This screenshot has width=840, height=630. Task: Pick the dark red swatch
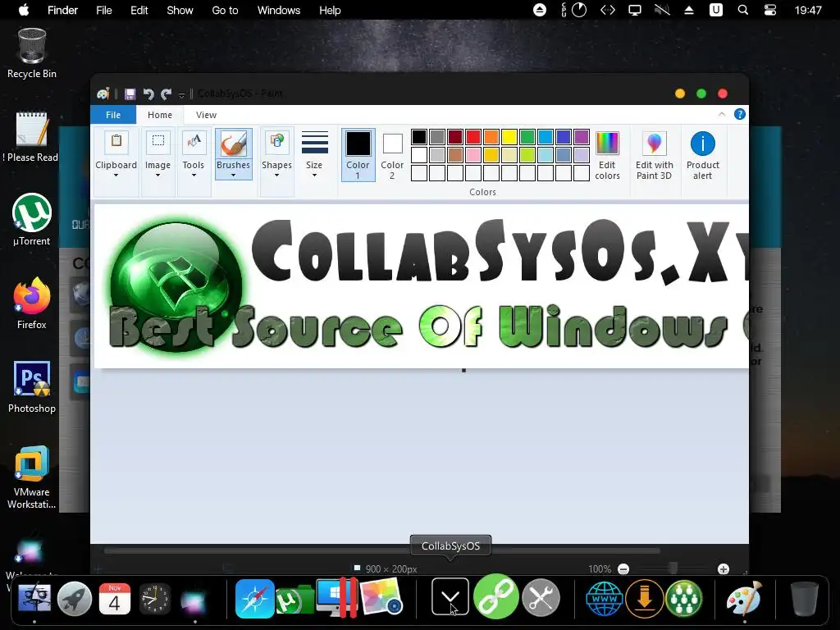(x=455, y=137)
